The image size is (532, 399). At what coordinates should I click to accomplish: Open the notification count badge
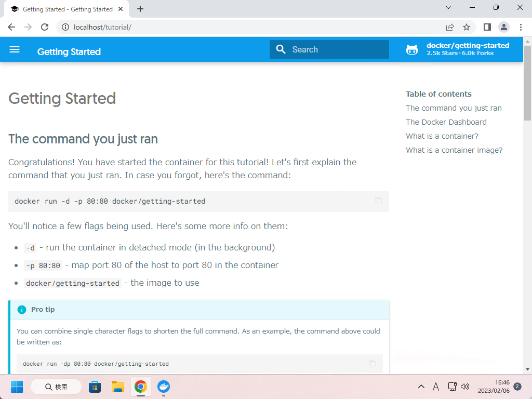(517, 387)
